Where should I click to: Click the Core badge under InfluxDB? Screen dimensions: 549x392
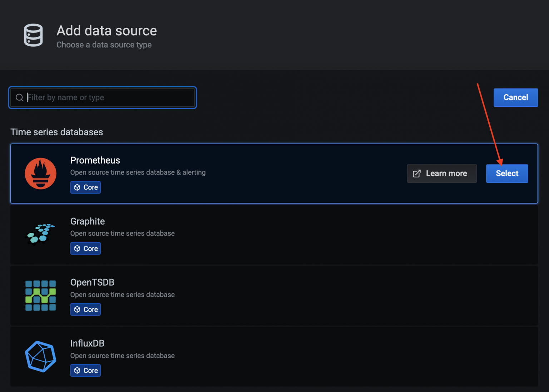click(85, 371)
